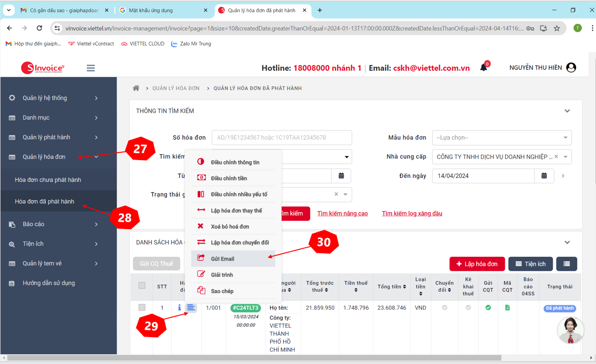Check the select-all invoices checkbox
Viewport: 596px width, 364px height.
pyautogui.click(x=141, y=285)
